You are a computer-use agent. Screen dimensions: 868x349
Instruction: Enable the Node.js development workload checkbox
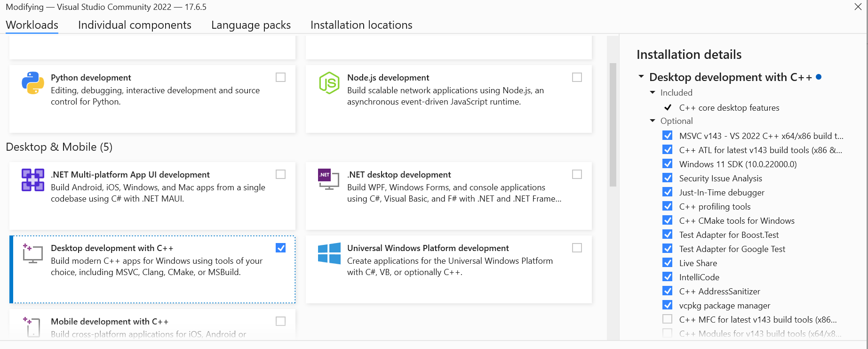[x=577, y=77]
